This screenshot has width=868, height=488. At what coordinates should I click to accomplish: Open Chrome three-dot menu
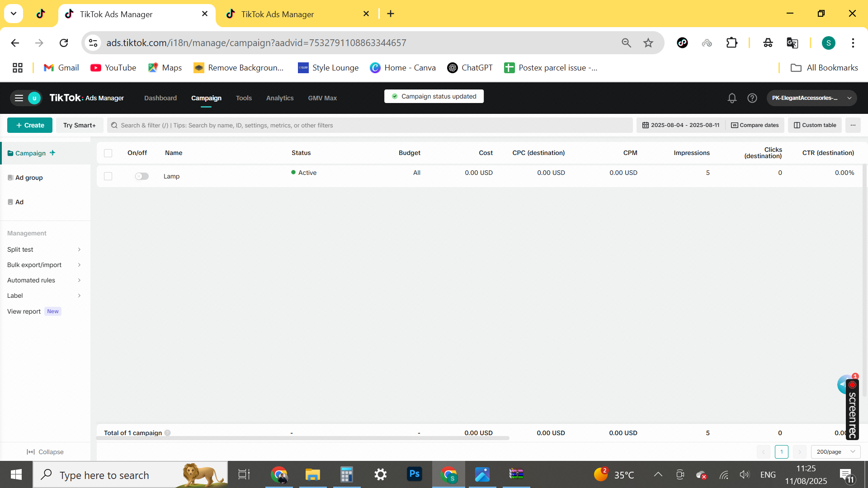tap(853, 43)
